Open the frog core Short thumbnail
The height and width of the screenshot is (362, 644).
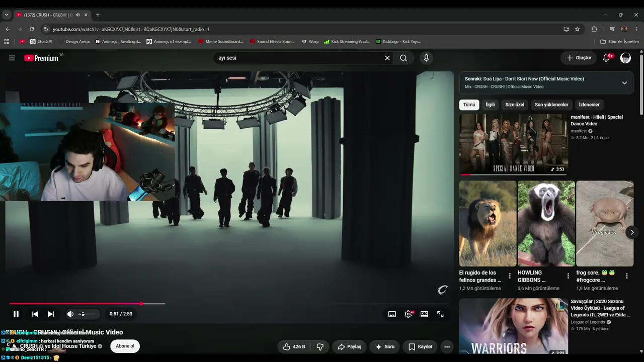point(605,224)
